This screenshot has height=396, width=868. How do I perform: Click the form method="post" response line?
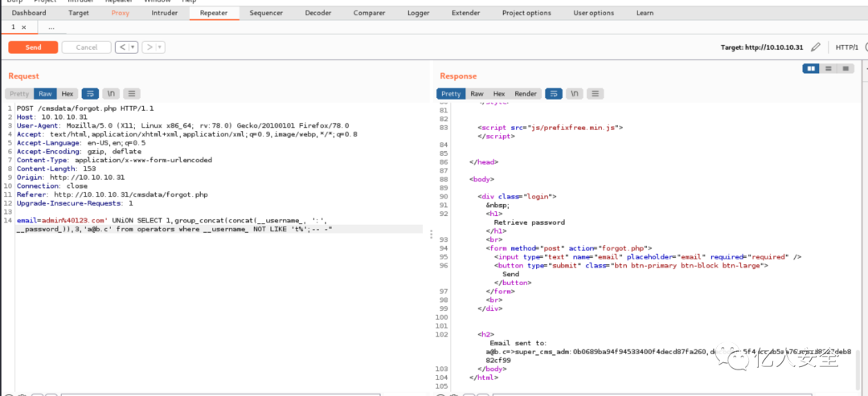click(x=570, y=248)
